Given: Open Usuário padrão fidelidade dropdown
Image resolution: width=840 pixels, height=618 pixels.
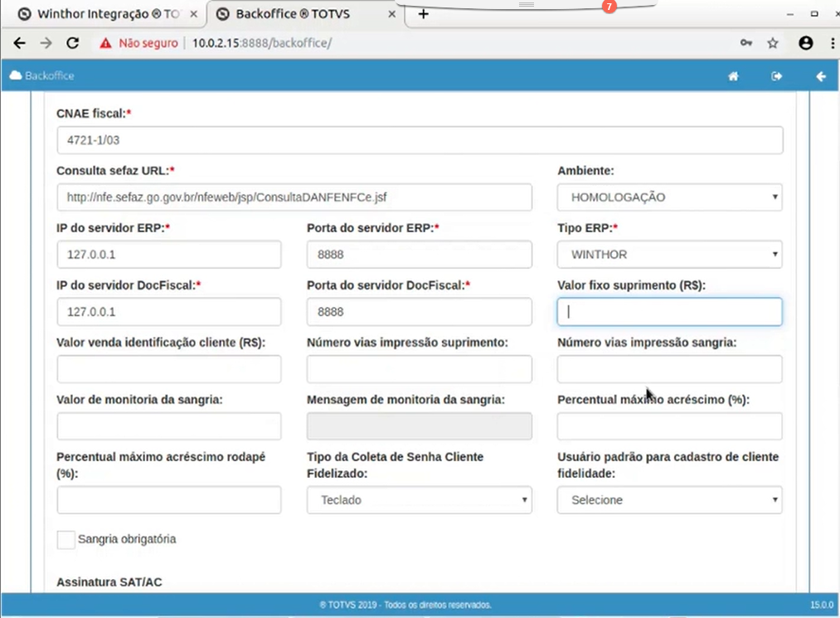Looking at the screenshot, I should (x=670, y=500).
